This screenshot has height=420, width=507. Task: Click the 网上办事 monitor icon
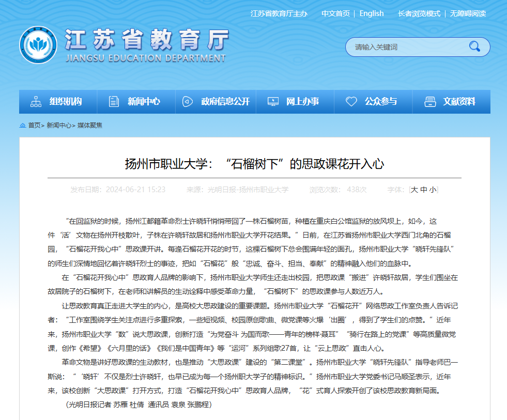click(273, 102)
